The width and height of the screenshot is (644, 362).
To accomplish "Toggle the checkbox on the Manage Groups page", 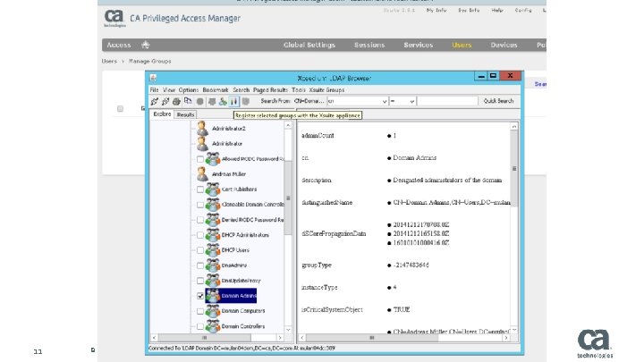I will tap(120, 109).
